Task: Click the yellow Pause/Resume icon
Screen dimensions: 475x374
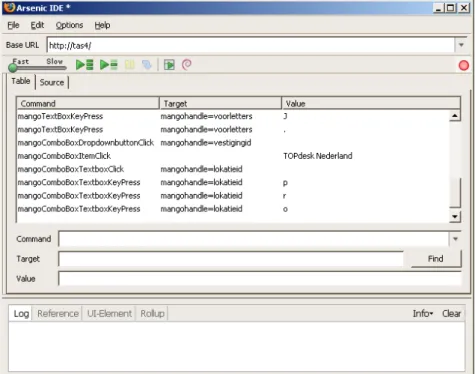Action: pyautogui.click(x=130, y=65)
